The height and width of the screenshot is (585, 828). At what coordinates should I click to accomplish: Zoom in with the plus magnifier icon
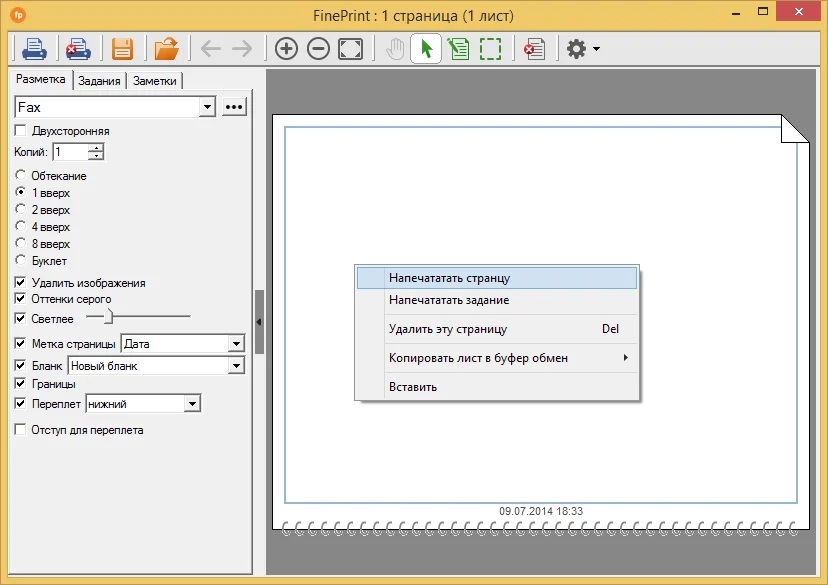(286, 48)
